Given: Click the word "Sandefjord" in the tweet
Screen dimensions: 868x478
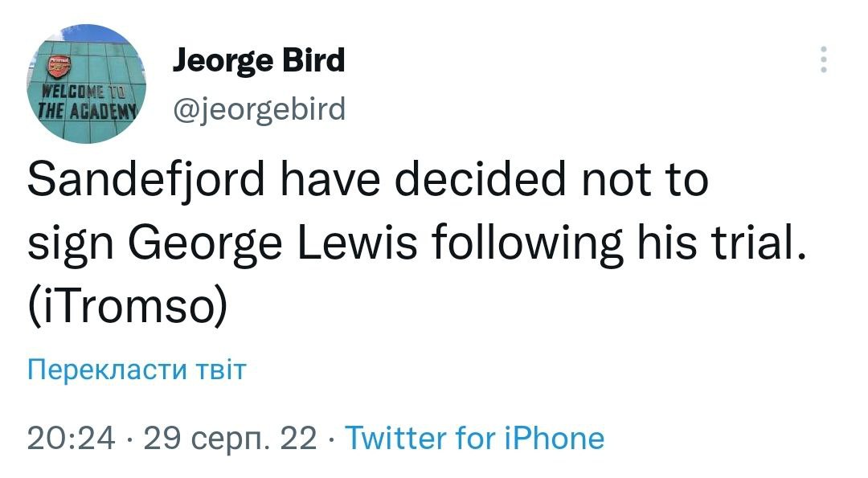Looking at the screenshot, I should point(142,181).
